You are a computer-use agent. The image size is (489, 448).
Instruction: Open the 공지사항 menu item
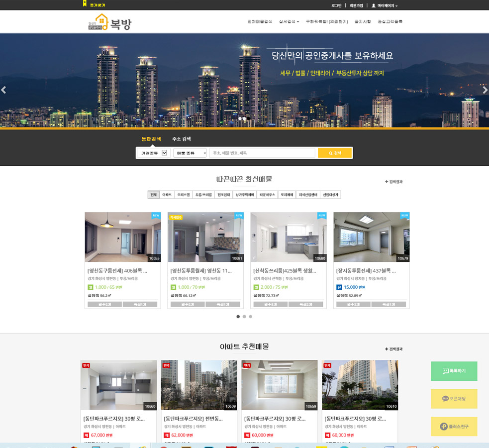coord(363,21)
